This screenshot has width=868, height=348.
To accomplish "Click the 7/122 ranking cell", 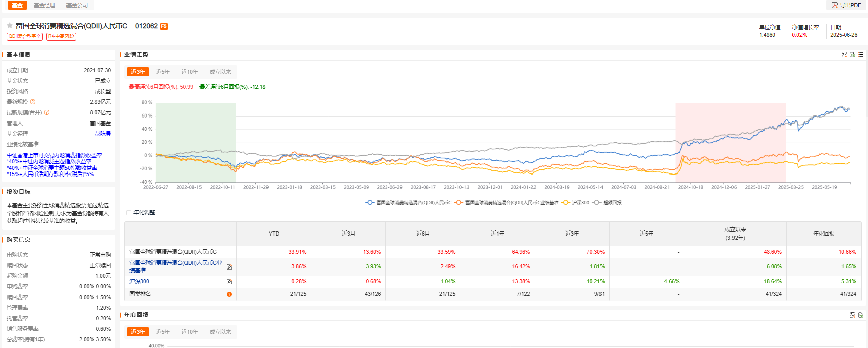I will (523, 294).
